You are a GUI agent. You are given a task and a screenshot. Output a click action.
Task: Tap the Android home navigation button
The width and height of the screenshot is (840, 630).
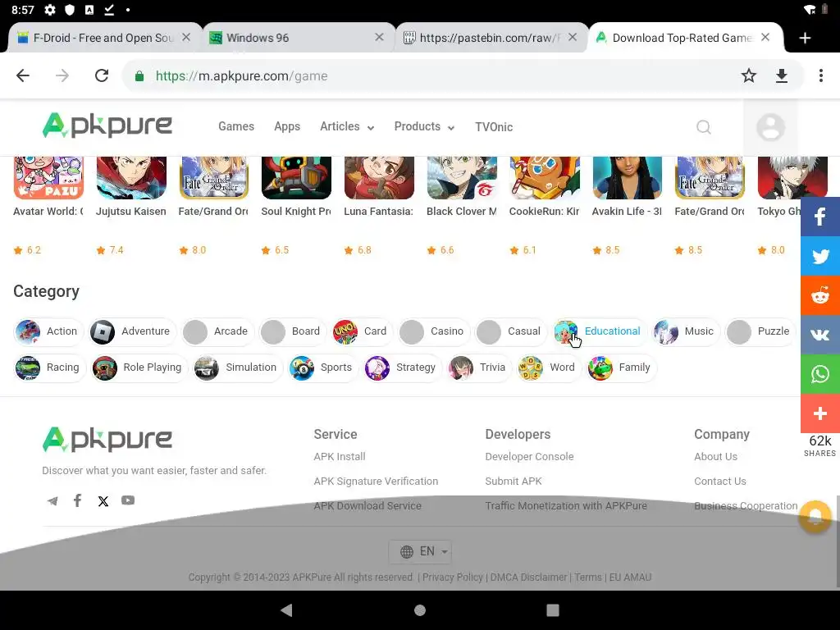(x=420, y=610)
